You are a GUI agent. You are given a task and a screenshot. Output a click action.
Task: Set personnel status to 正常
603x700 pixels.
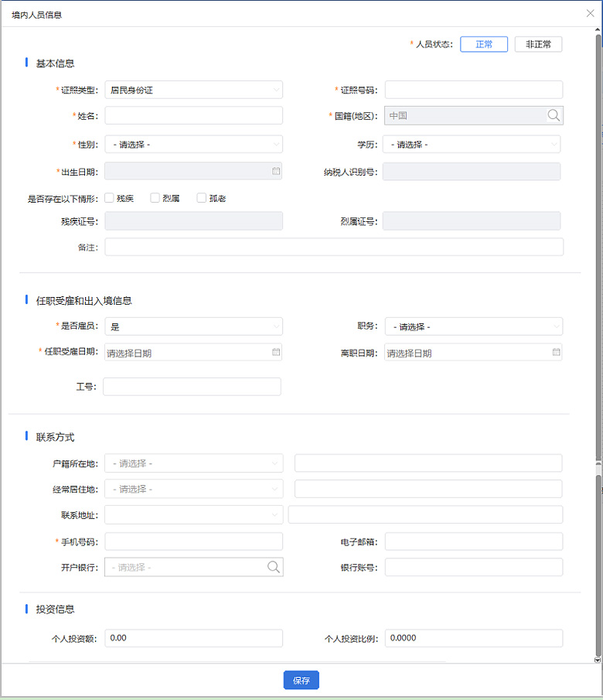pyautogui.click(x=484, y=44)
